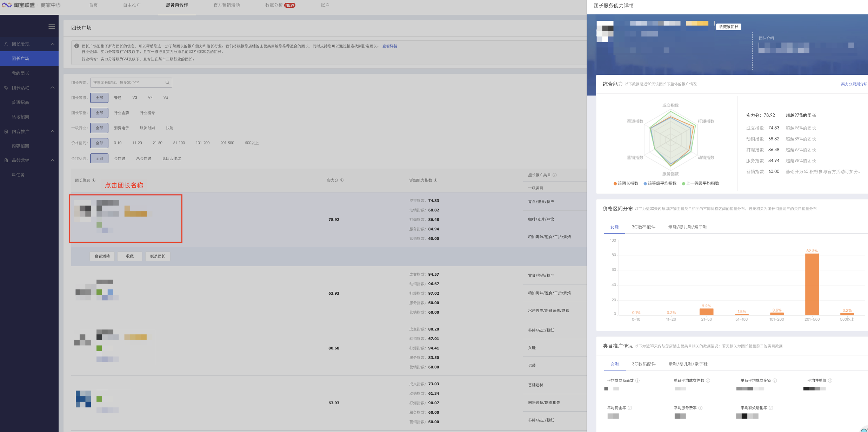
Task: Collapse the 品效营销 sidebar section
Action: [53, 161]
